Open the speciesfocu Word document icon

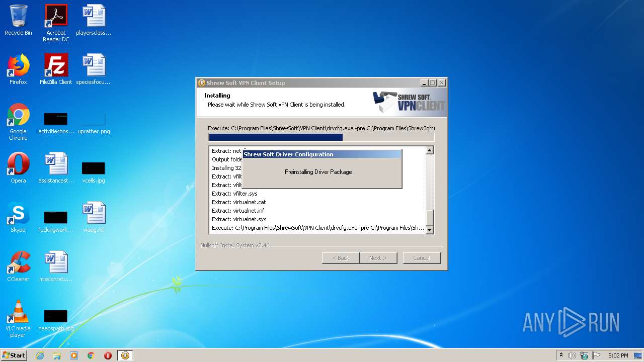94,69
